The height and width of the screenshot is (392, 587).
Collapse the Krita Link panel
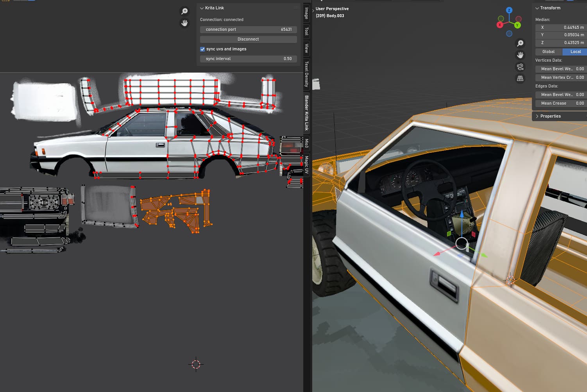coord(202,8)
